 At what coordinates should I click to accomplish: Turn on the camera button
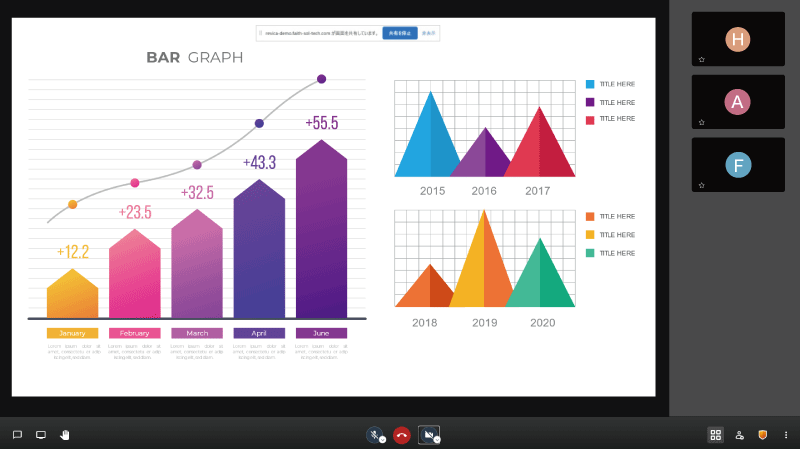(x=428, y=434)
